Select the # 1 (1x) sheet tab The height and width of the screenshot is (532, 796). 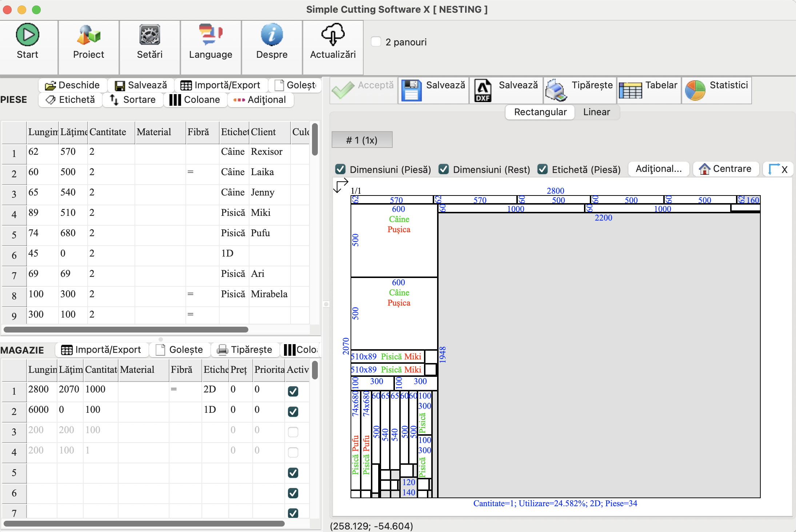coord(362,140)
